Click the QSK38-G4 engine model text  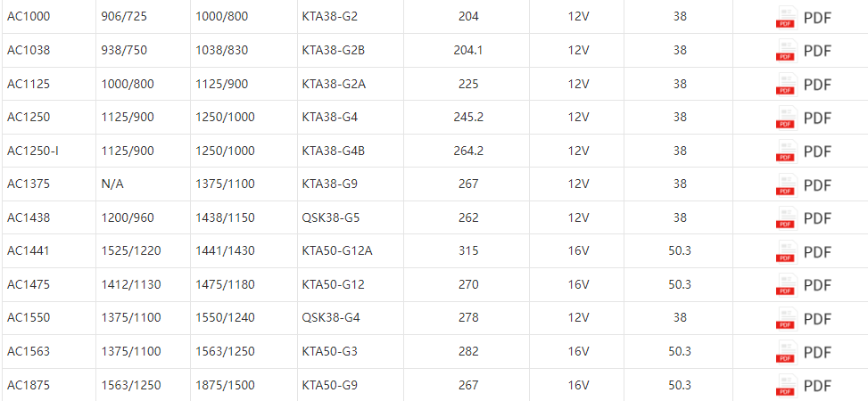(x=330, y=318)
